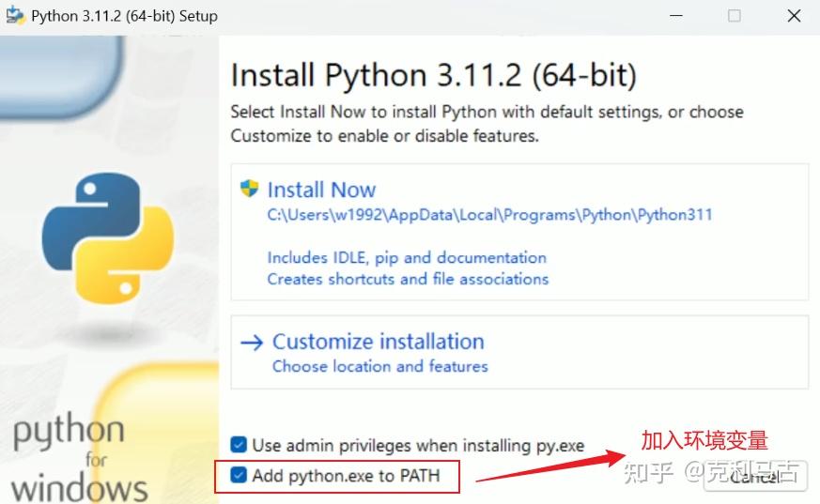Close the Python Setup window
The image size is (820, 504).
[795, 15]
